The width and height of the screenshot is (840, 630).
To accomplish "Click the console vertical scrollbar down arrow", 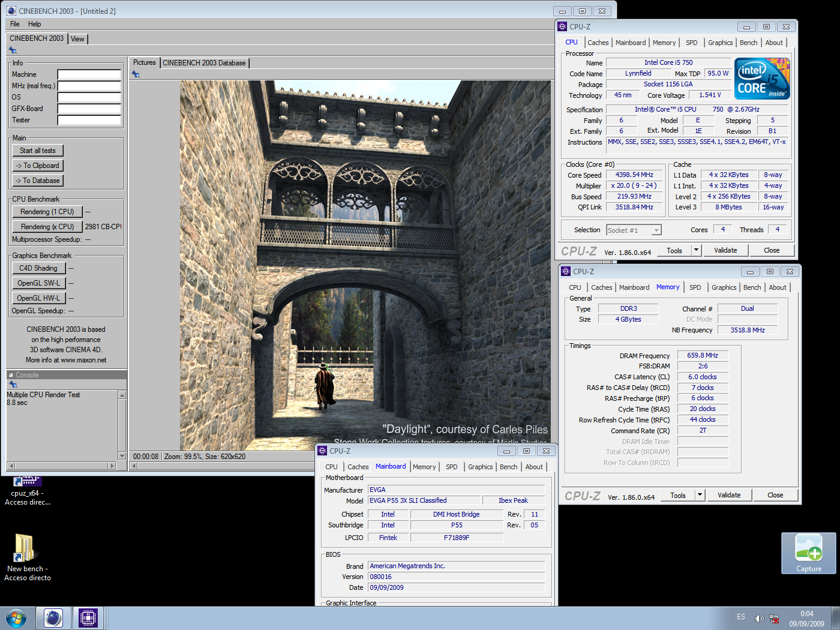I will 122,456.
